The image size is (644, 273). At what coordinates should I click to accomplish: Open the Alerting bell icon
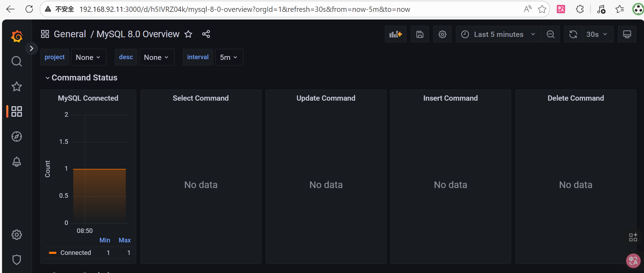[17, 162]
